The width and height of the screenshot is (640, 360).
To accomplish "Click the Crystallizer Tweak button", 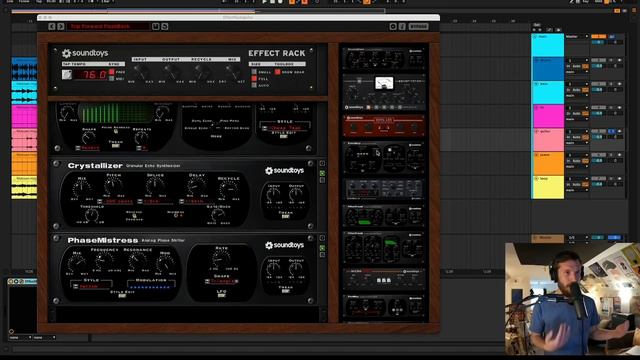I will tap(285, 216).
